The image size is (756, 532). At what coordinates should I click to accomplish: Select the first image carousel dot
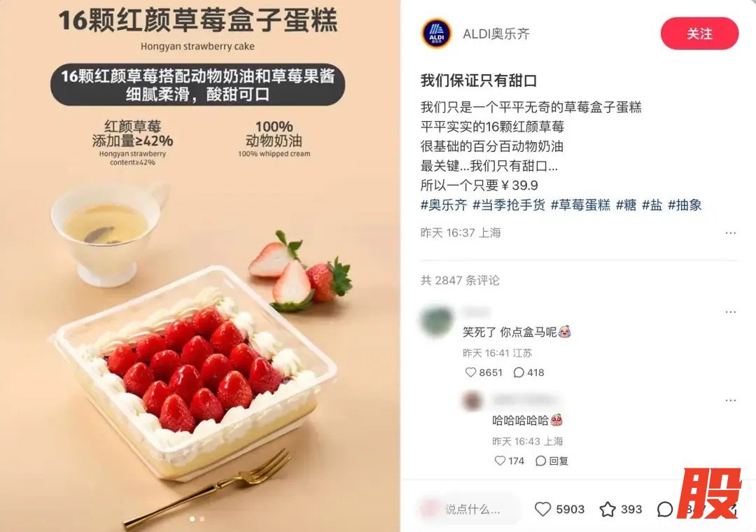pos(192,519)
